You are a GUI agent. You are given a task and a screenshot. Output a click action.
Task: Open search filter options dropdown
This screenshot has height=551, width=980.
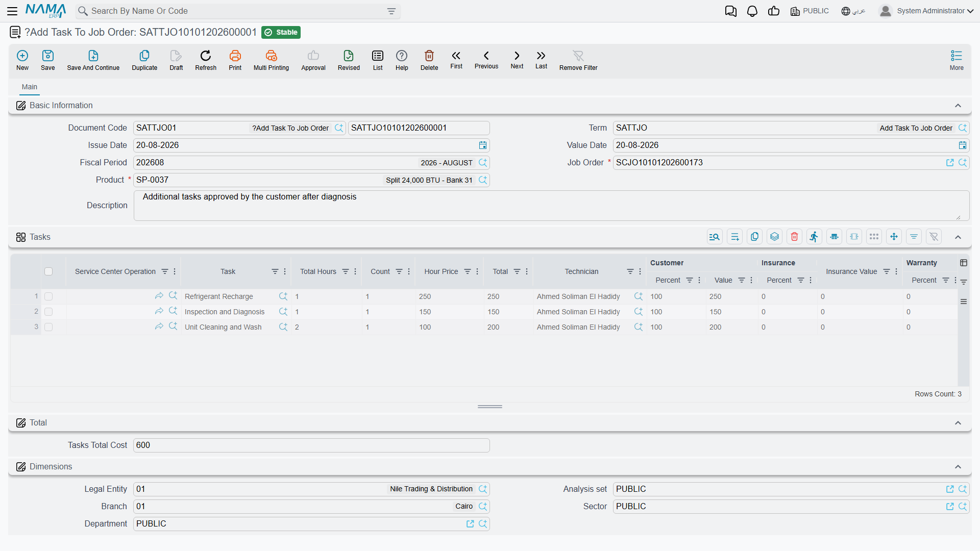[391, 11]
